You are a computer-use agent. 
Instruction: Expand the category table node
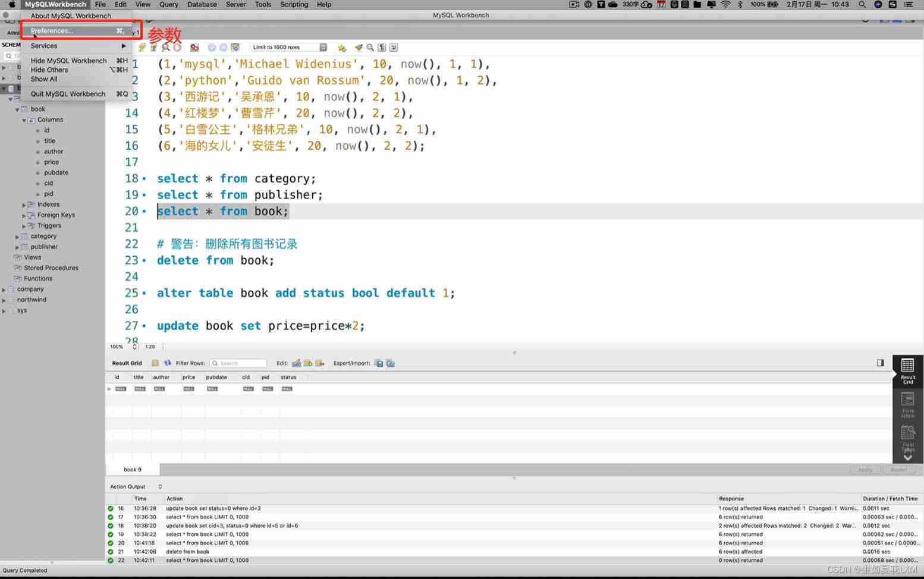17,237
